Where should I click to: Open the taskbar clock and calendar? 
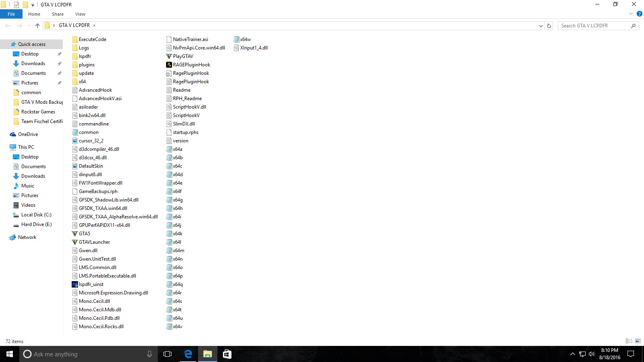coord(609,354)
